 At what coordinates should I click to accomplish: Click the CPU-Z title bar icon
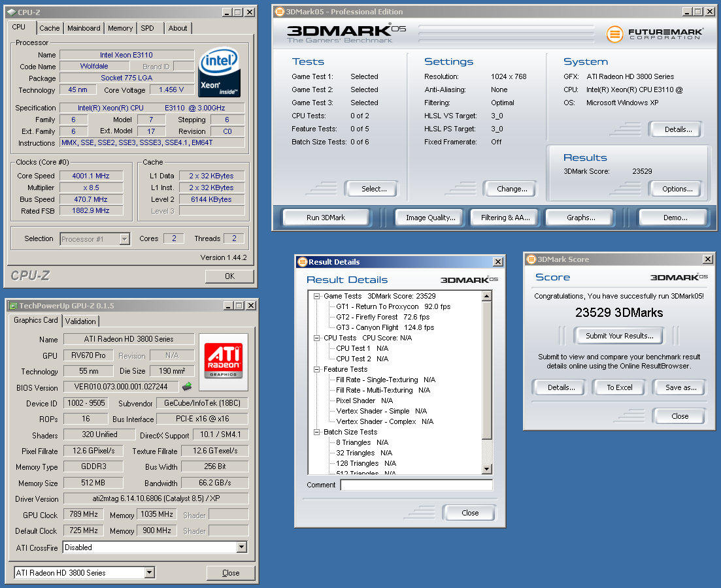pos(12,12)
